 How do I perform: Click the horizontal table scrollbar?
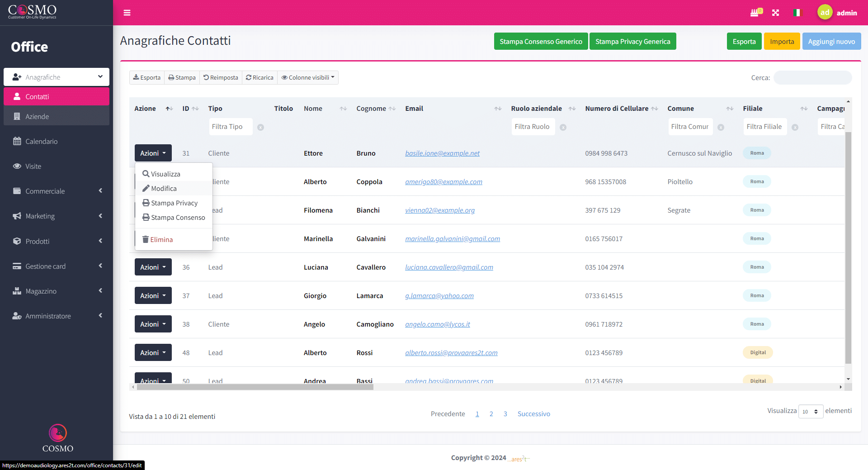[255, 387]
